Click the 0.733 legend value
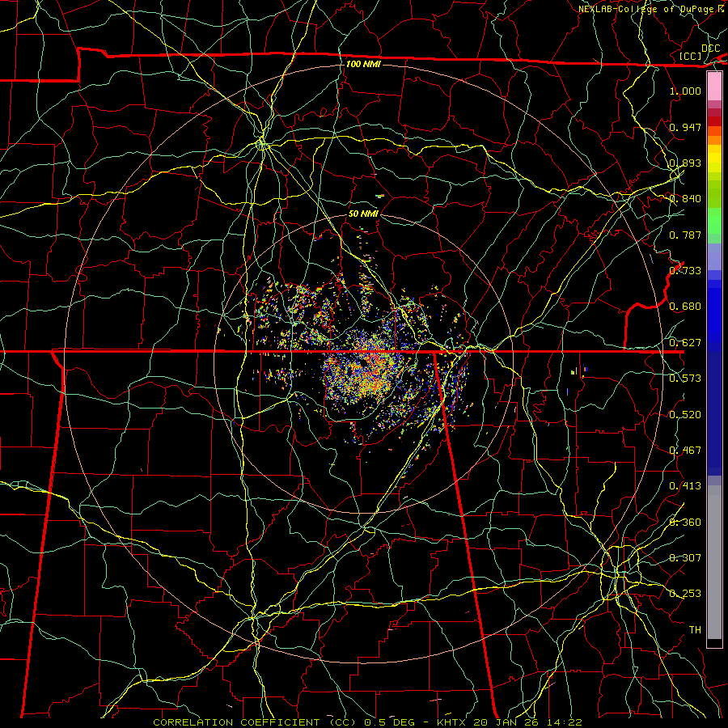This screenshot has width=728, height=728. 685,271
